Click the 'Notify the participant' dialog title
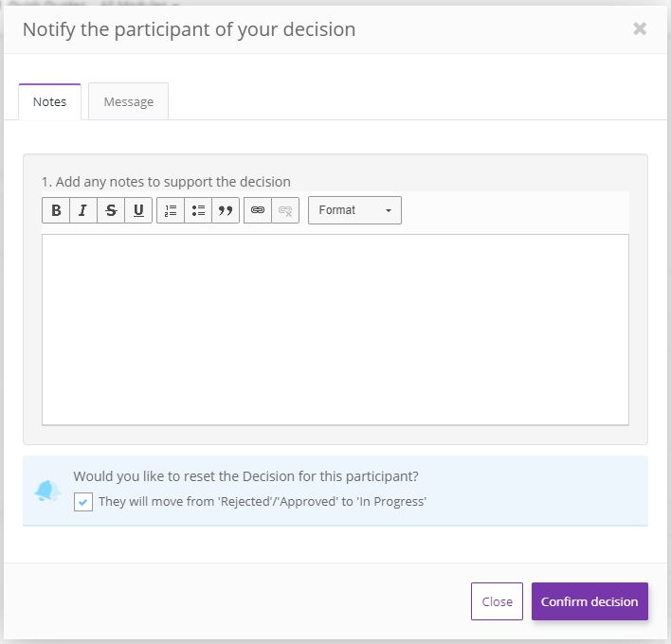 (189, 29)
